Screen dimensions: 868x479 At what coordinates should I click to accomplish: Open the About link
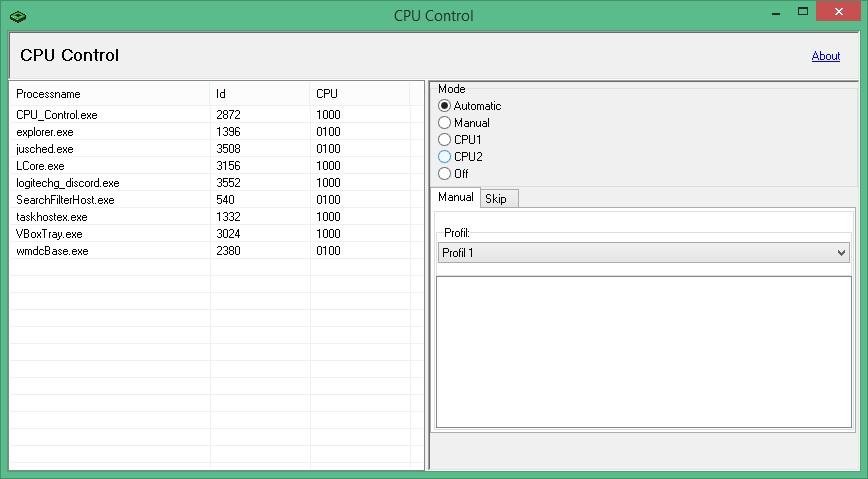click(x=825, y=56)
